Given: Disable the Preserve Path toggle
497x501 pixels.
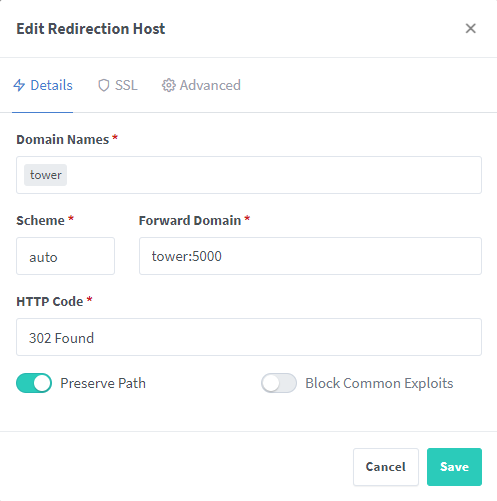Looking at the screenshot, I should [34, 383].
